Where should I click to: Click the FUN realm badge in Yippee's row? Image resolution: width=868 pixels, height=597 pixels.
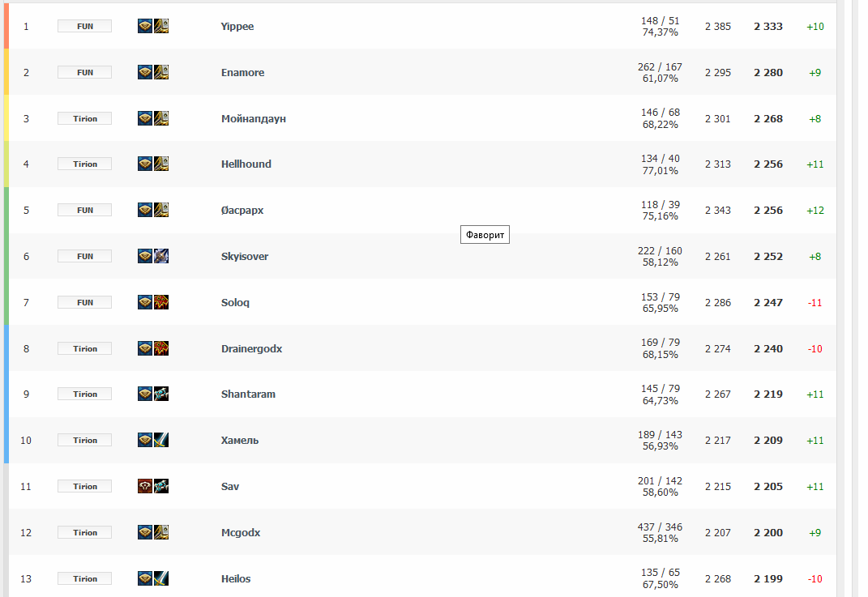coord(85,26)
